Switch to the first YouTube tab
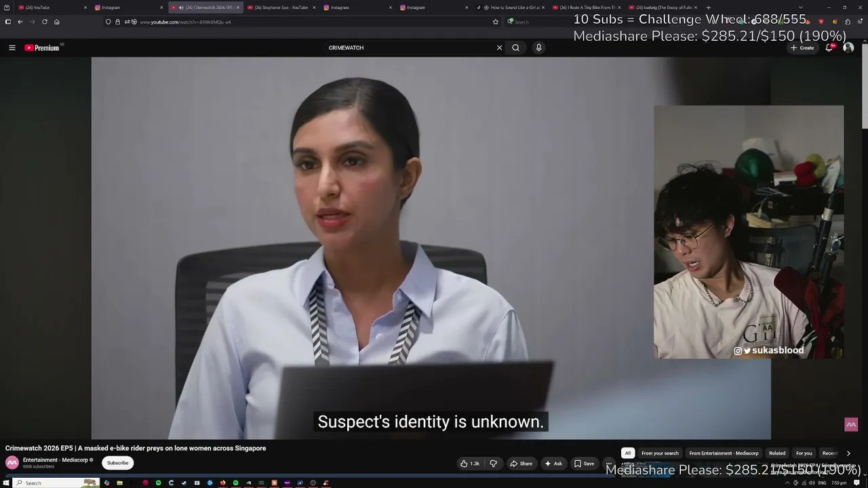868x488 pixels. tap(53, 7)
